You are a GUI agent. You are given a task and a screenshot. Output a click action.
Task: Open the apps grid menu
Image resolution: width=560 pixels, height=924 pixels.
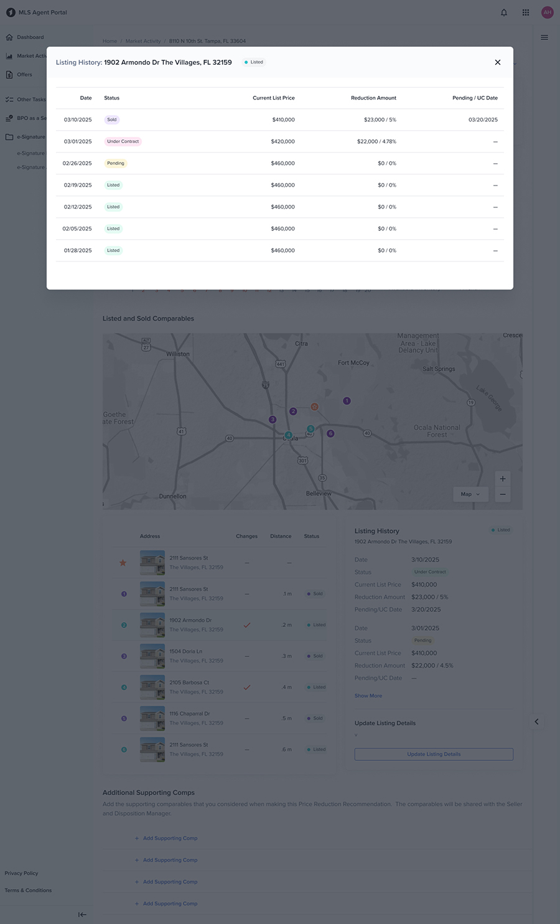(x=526, y=12)
